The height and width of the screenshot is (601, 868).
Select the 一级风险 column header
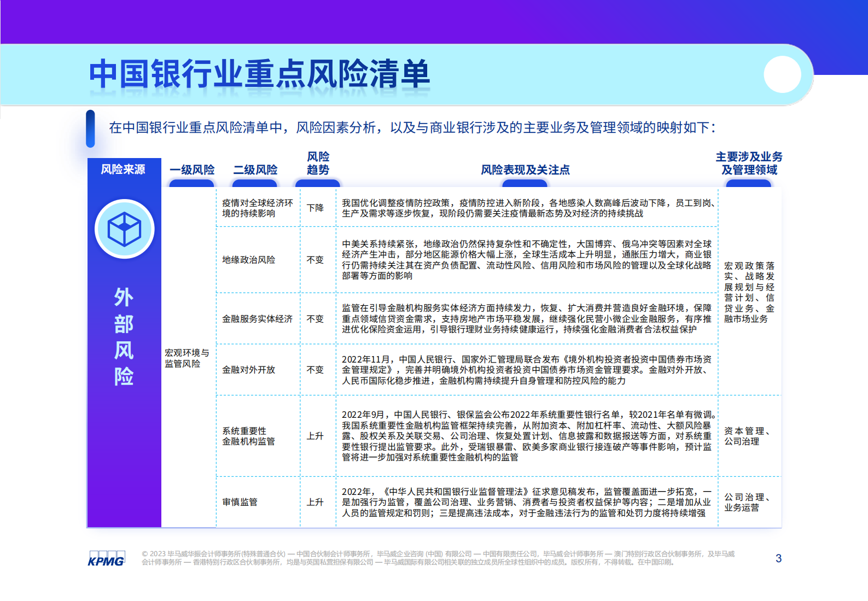pyautogui.click(x=192, y=170)
